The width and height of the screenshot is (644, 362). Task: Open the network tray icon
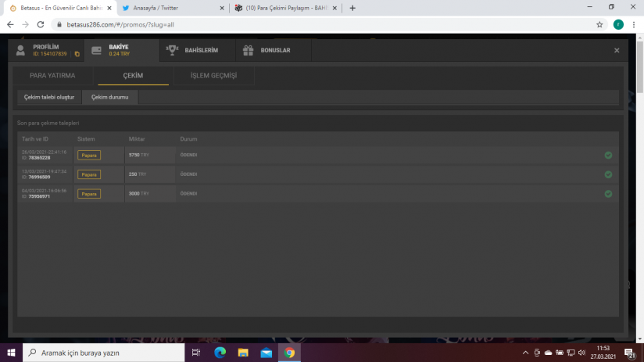click(571, 353)
